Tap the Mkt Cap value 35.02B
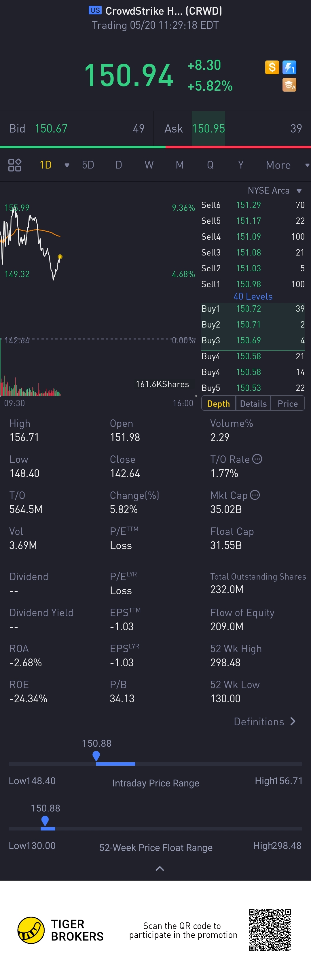This screenshot has height=980, width=311. [226, 509]
